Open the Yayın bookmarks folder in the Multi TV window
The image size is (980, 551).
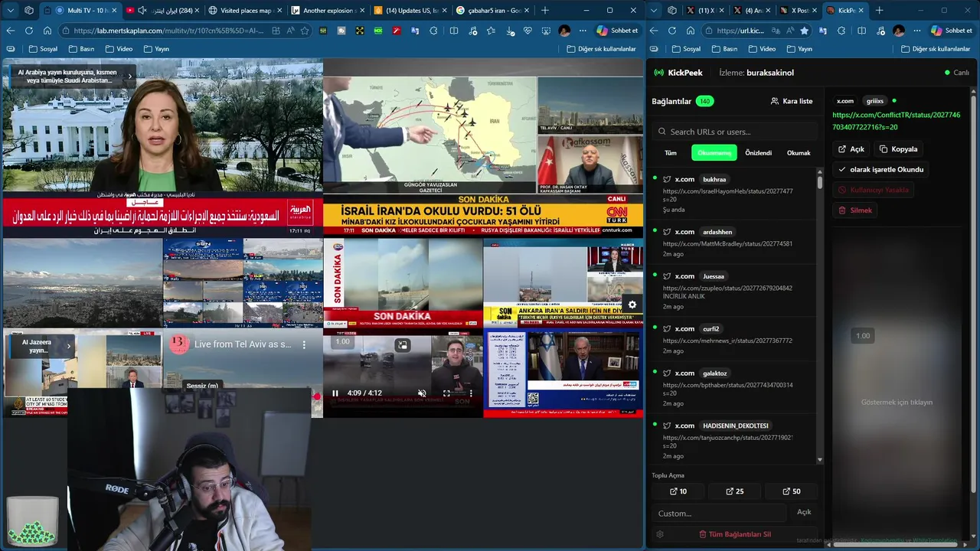tap(156, 49)
